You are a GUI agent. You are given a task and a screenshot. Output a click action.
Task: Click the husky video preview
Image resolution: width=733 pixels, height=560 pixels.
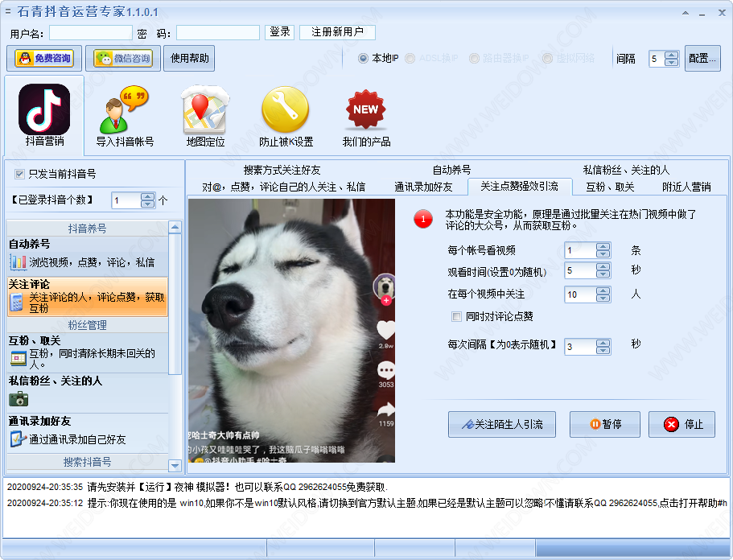292,331
